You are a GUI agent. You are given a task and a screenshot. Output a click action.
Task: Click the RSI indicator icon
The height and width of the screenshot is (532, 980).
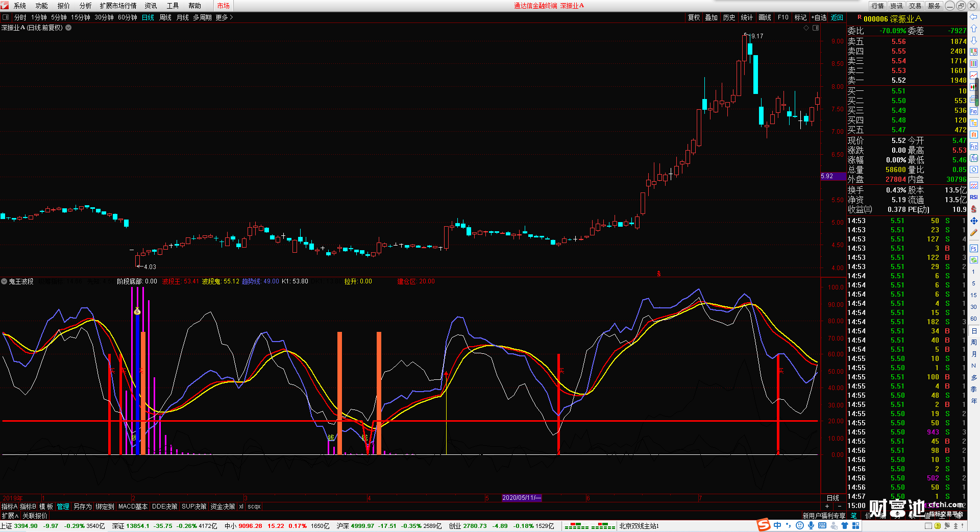click(x=974, y=197)
